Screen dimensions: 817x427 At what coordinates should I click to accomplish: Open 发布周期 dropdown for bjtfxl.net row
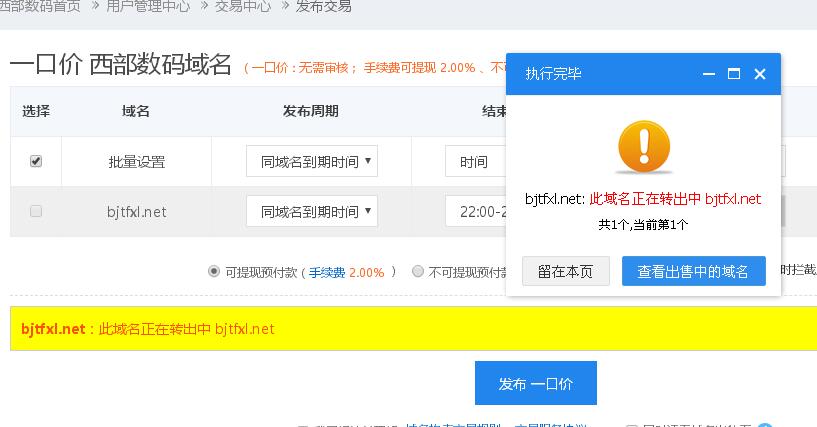(312, 211)
